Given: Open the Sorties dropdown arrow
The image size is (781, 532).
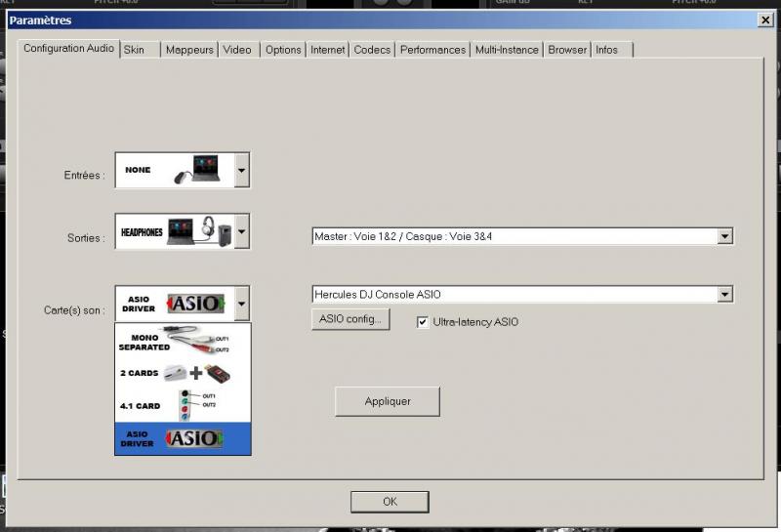Looking at the screenshot, I should click(x=241, y=232).
